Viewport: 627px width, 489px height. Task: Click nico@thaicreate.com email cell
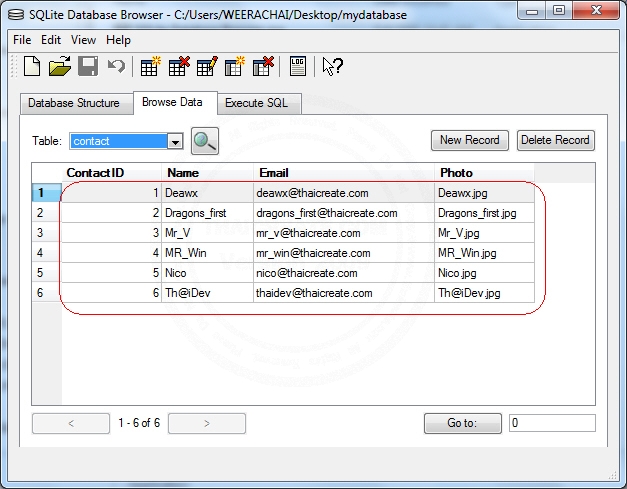tap(344, 273)
